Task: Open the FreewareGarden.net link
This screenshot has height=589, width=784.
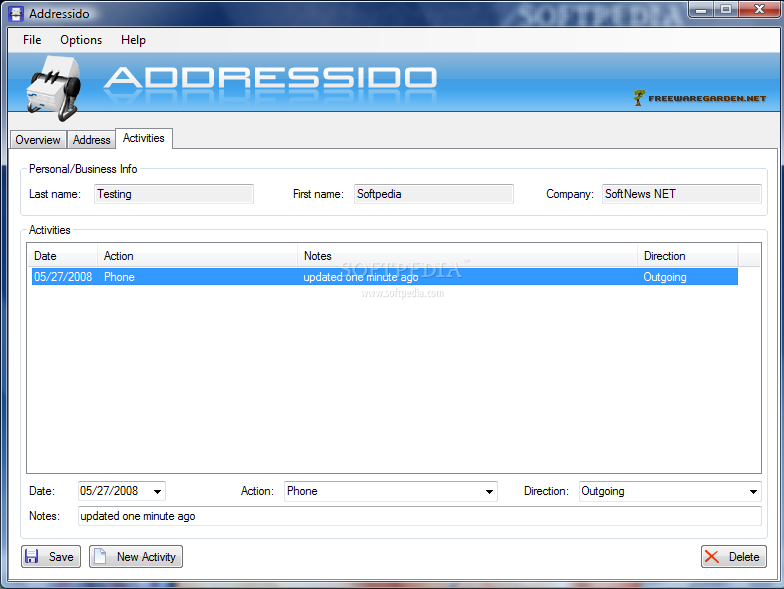Action: pyautogui.click(x=707, y=98)
